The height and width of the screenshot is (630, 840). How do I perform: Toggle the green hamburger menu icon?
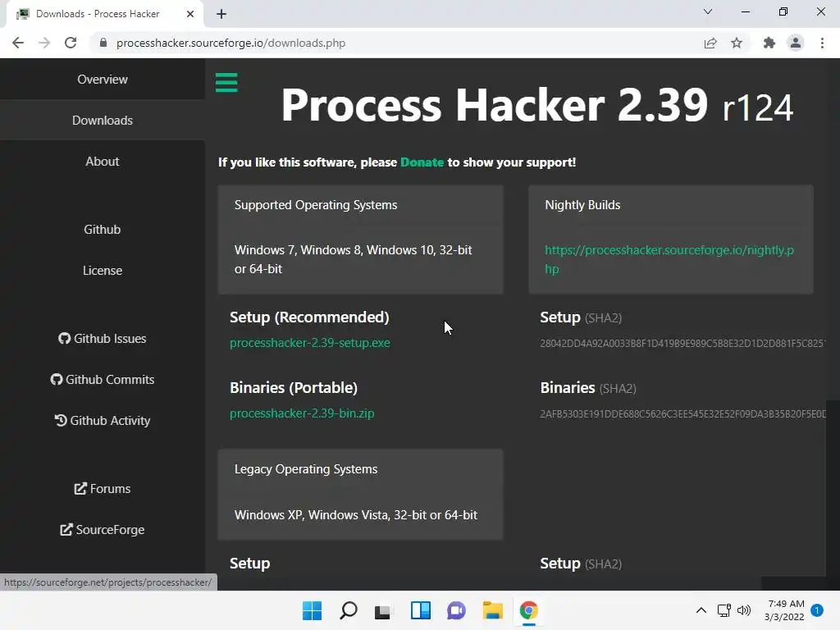[x=226, y=83]
